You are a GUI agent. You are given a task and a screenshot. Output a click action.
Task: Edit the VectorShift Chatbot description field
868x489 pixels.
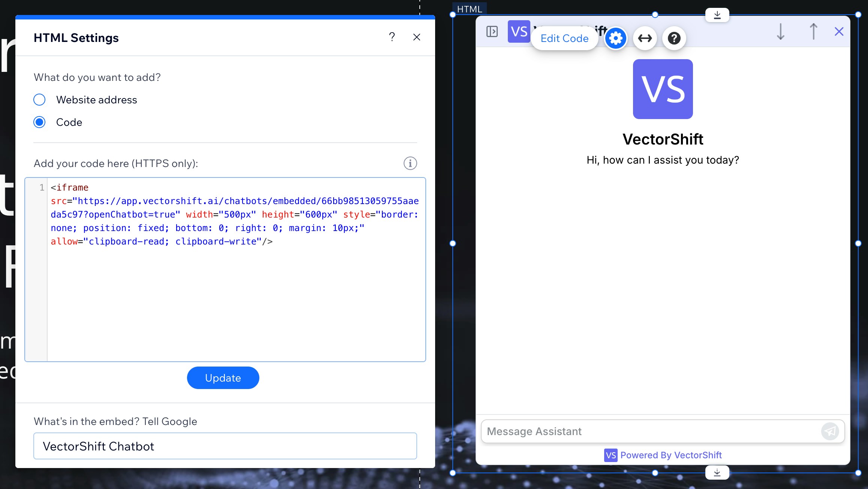[x=225, y=446]
